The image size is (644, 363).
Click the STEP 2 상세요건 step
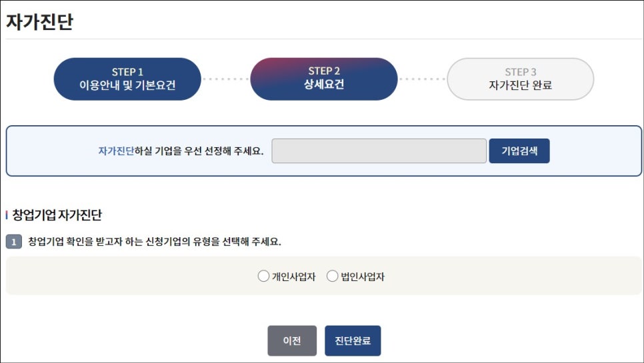(323, 79)
